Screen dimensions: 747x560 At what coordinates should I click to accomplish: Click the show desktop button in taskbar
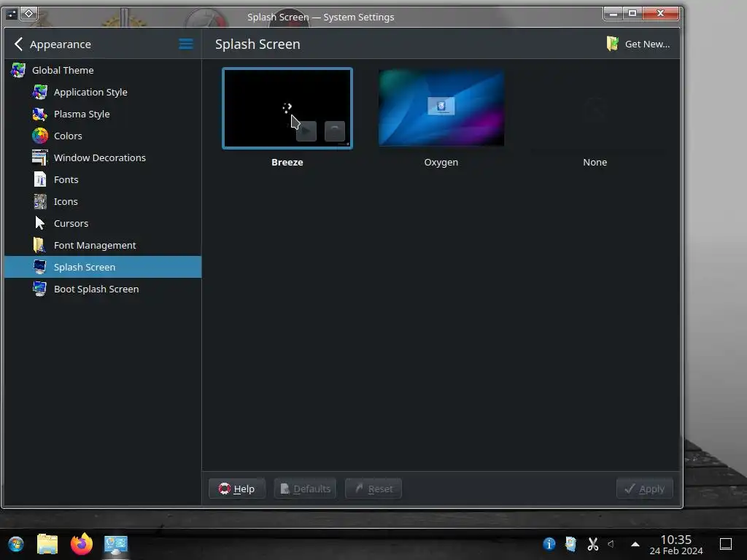click(x=726, y=544)
